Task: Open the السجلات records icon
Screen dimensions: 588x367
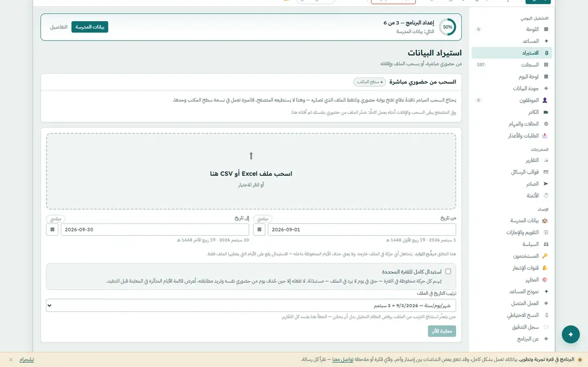Action: point(546,65)
